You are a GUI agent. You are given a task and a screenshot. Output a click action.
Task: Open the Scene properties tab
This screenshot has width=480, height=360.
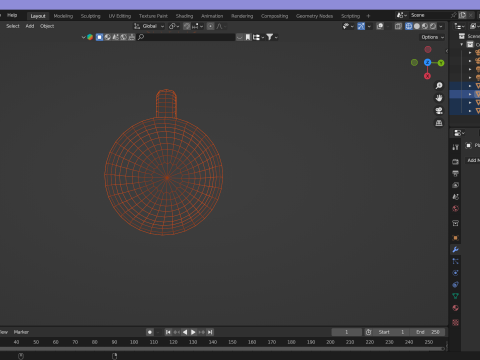click(455, 197)
